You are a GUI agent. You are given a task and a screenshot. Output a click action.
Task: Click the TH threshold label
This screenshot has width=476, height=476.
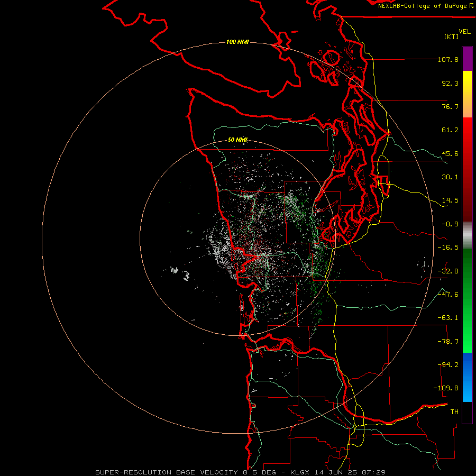(x=454, y=412)
